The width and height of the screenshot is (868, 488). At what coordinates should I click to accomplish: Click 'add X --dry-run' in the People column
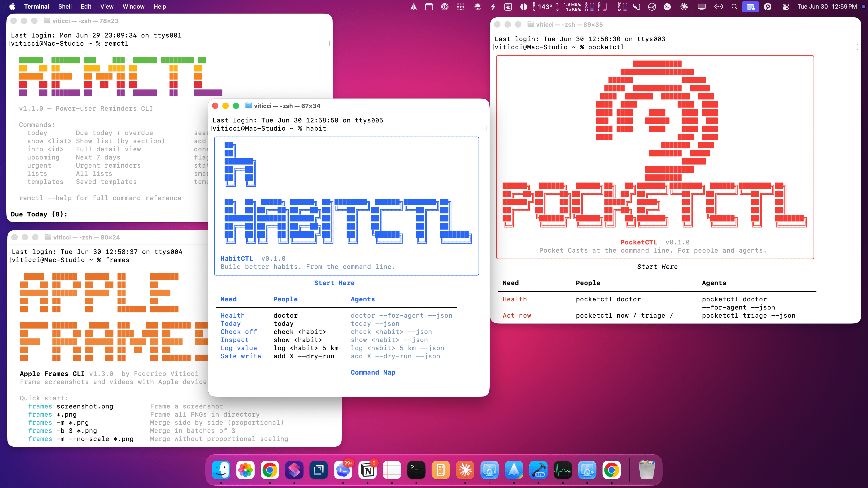pyautogui.click(x=304, y=356)
